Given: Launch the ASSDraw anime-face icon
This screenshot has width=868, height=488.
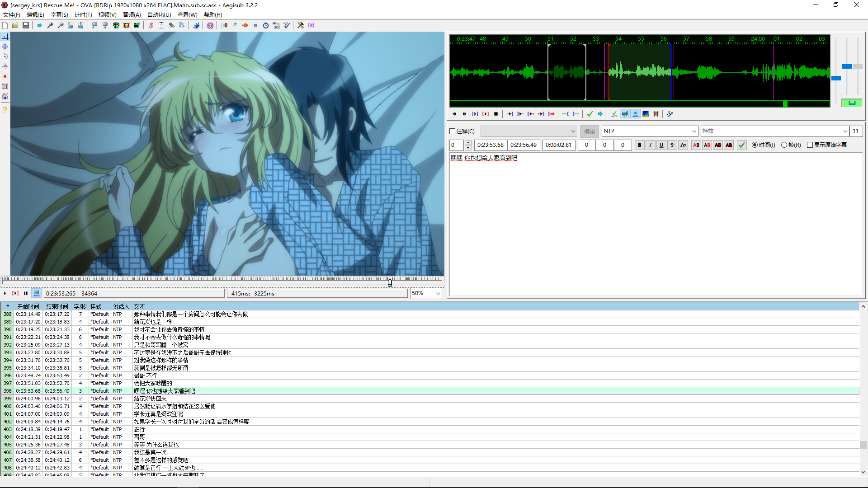Looking at the screenshot, I should click(210, 25).
